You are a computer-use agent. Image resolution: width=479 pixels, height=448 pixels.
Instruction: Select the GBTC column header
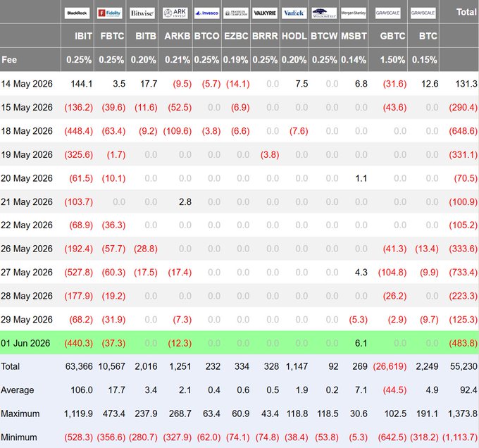[392, 36]
